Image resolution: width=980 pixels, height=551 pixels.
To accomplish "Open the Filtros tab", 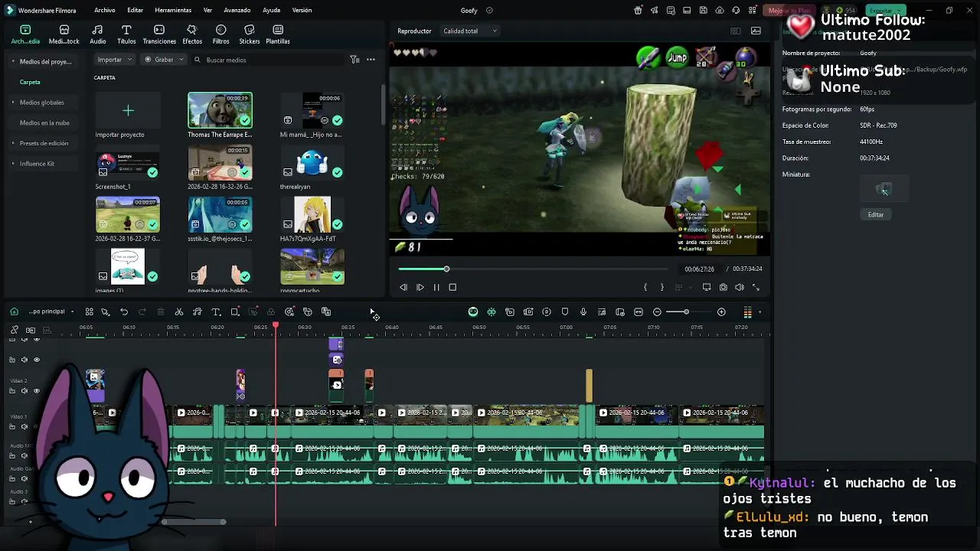I will tap(220, 34).
